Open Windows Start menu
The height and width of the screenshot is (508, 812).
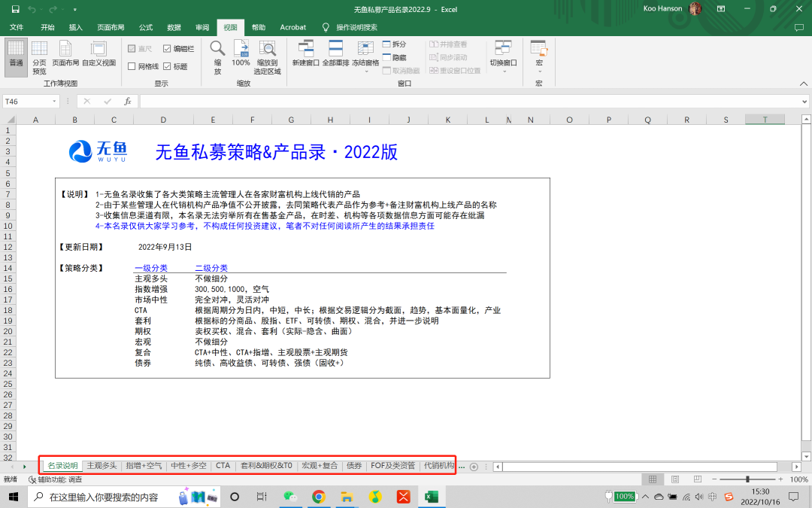pyautogui.click(x=14, y=497)
